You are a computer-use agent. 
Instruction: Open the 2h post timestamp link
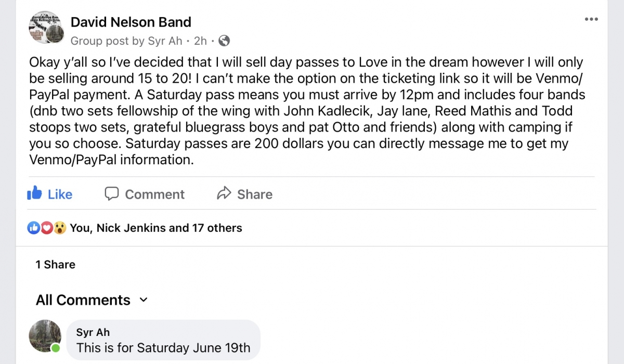tap(200, 41)
